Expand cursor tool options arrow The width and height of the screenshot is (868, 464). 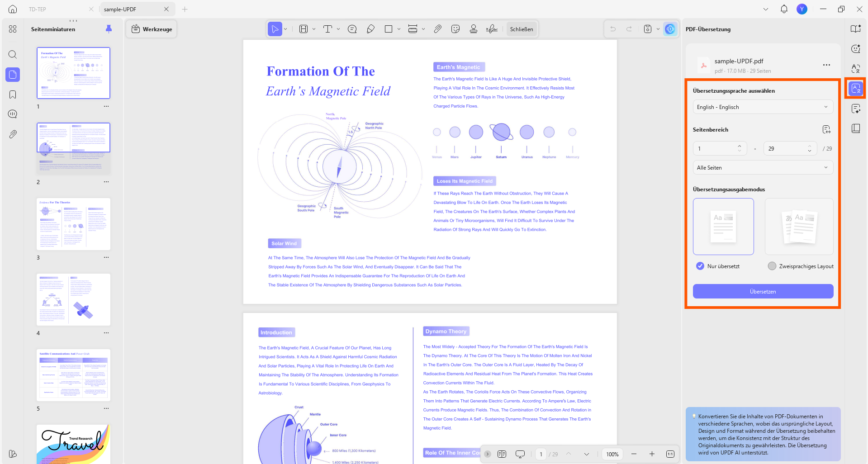[285, 29]
